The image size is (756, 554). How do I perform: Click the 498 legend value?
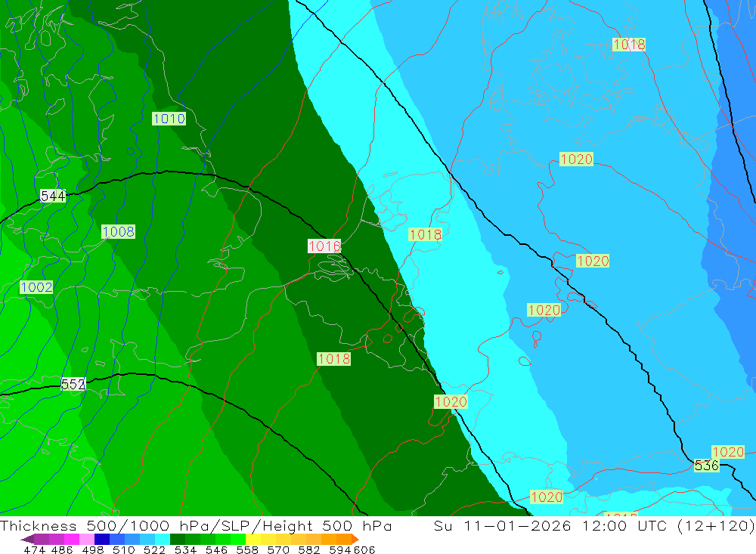pyautogui.click(x=93, y=550)
